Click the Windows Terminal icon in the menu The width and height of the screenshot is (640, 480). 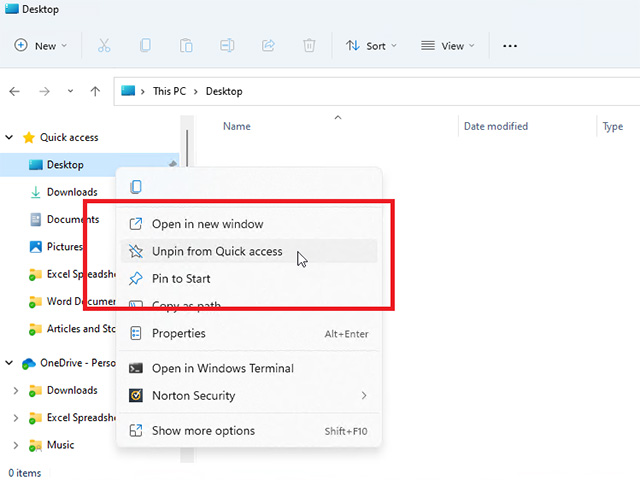[136, 368]
